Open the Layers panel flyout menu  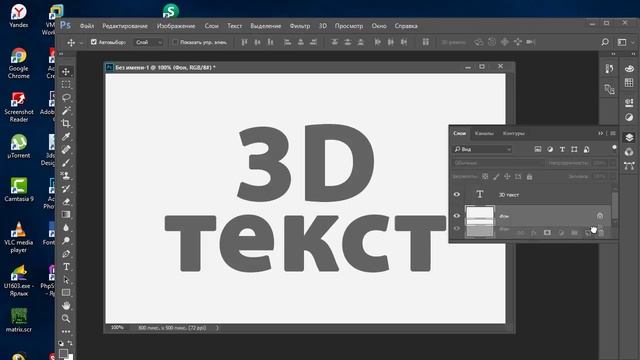click(x=613, y=133)
